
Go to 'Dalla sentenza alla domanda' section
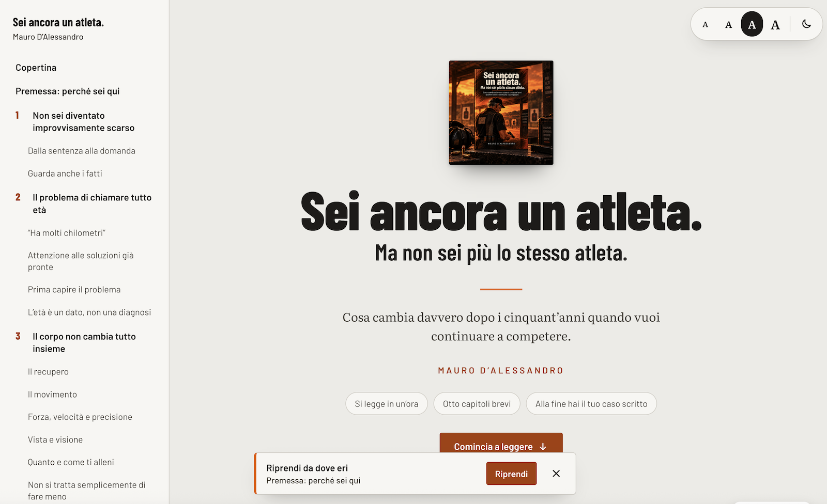[x=82, y=151]
